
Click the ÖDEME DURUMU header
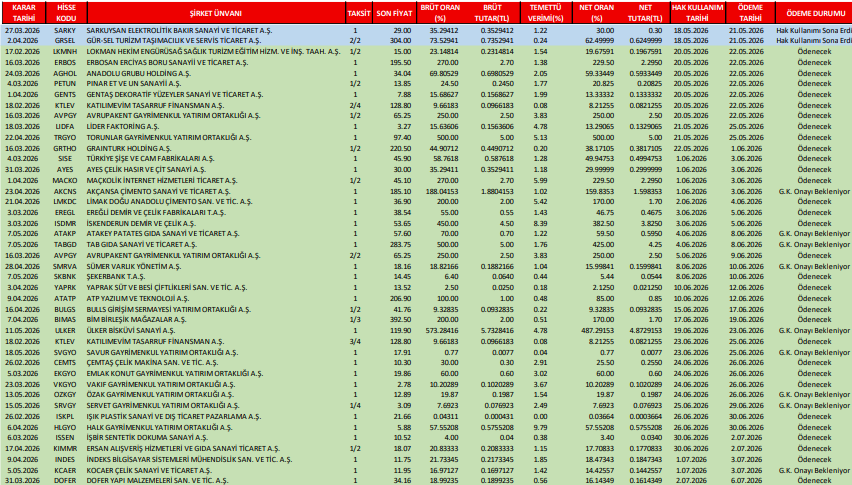(x=814, y=12)
